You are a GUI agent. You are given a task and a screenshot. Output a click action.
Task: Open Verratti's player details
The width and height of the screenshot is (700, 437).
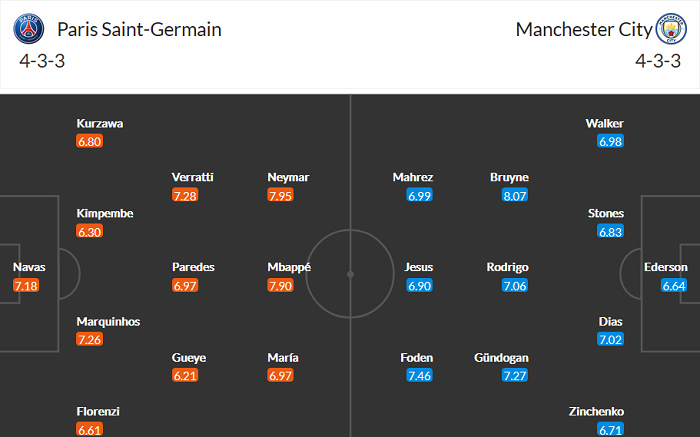point(192,177)
